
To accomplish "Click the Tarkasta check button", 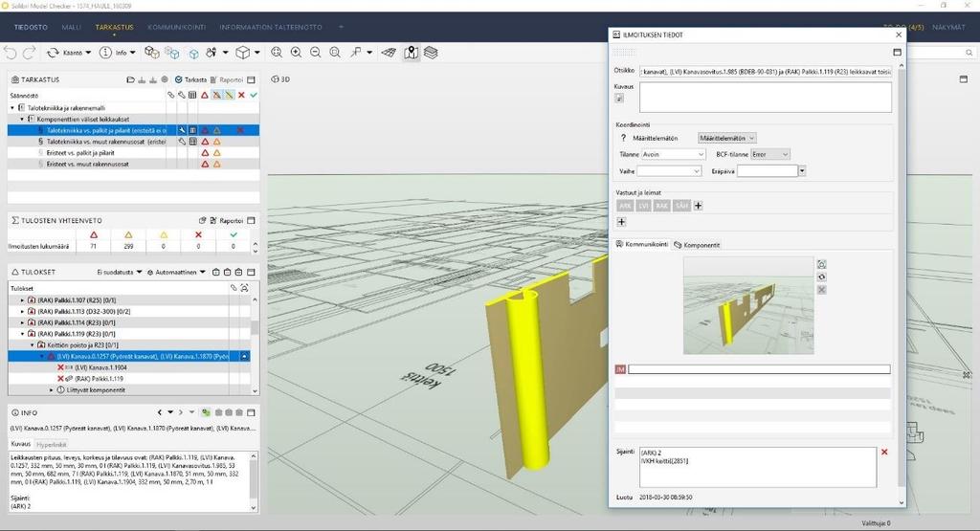I will tap(191, 80).
